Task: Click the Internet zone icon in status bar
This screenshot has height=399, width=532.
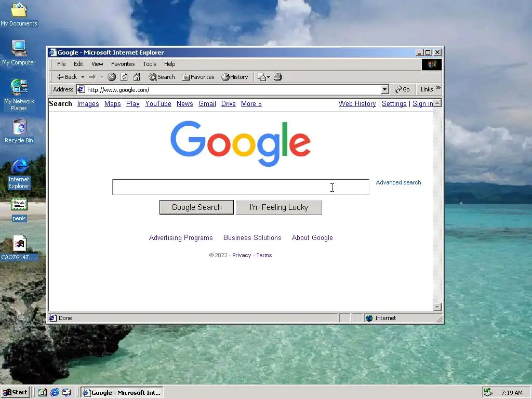Action: (369, 318)
